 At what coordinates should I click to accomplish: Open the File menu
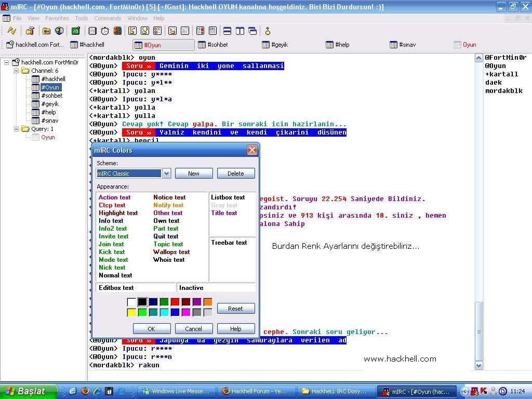[x=17, y=18]
